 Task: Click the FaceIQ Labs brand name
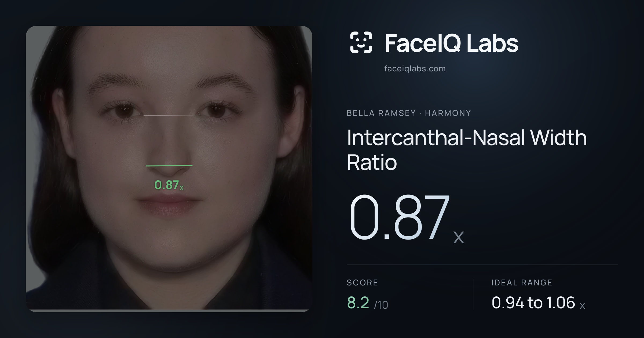point(451,43)
